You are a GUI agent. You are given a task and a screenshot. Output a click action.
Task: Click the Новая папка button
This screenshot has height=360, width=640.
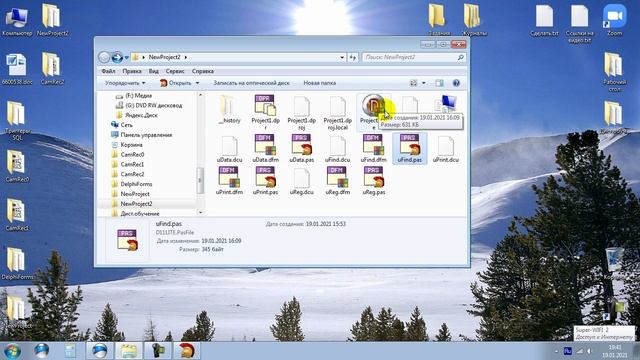320,83
